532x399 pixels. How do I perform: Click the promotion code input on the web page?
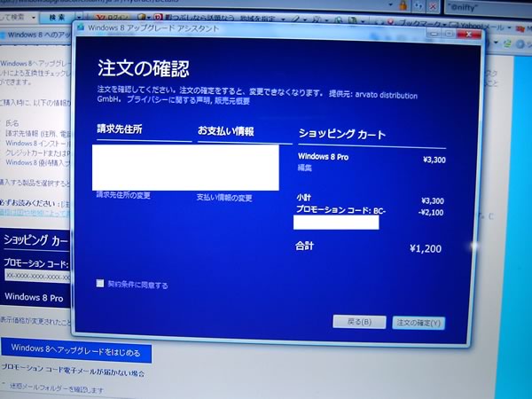tap(37, 276)
